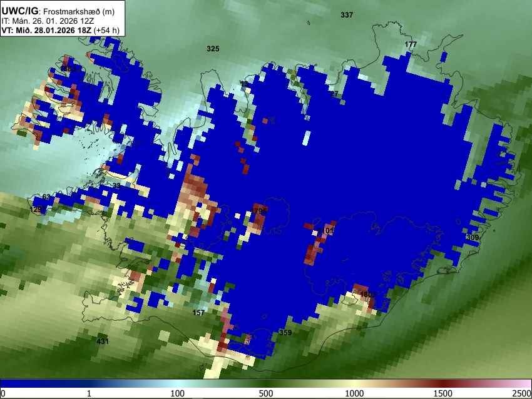Click the UWC/IG Frostmarkshæð title text
This screenshot has width=532, height=399.
point(58,11)
